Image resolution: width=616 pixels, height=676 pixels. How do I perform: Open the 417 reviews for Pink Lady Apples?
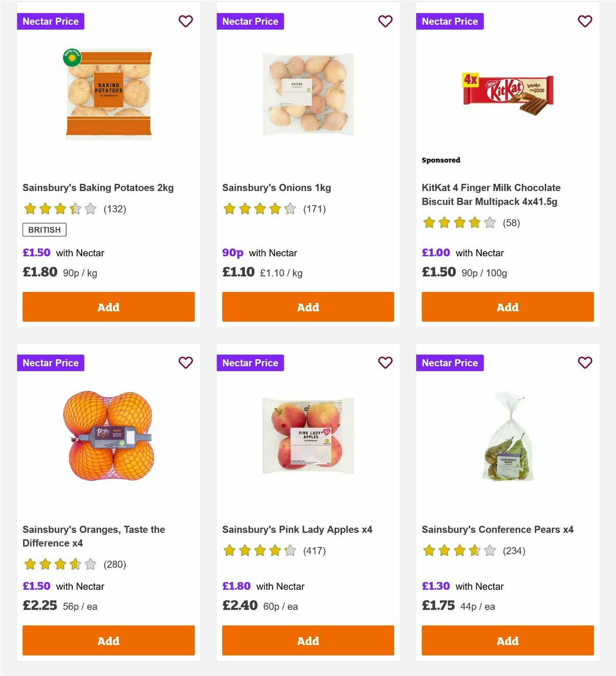tap(315, 550)
